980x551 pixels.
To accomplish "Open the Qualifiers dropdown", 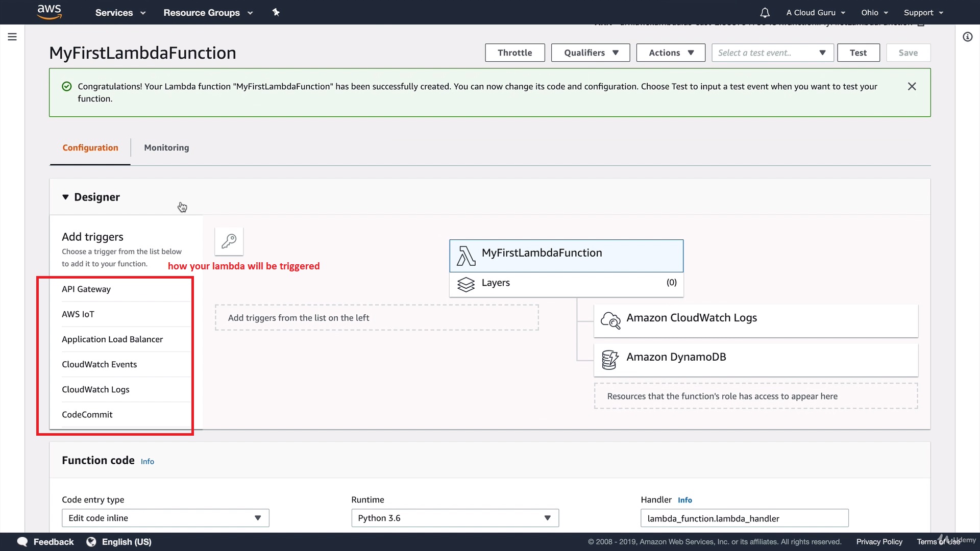I will (591, 53).
